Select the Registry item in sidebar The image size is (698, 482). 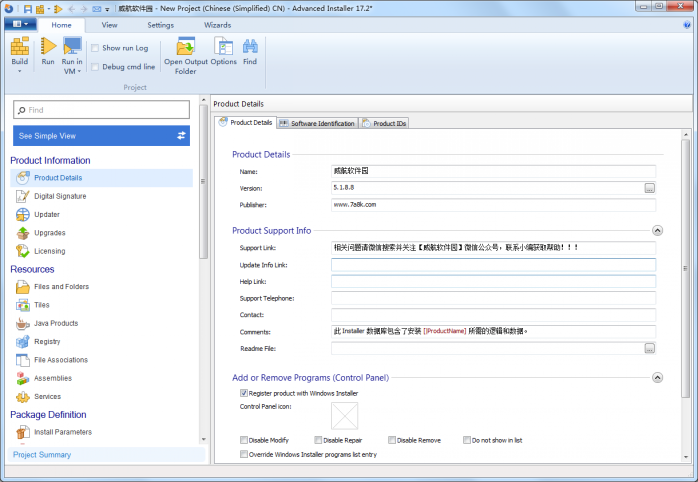[x=47, y=341]
